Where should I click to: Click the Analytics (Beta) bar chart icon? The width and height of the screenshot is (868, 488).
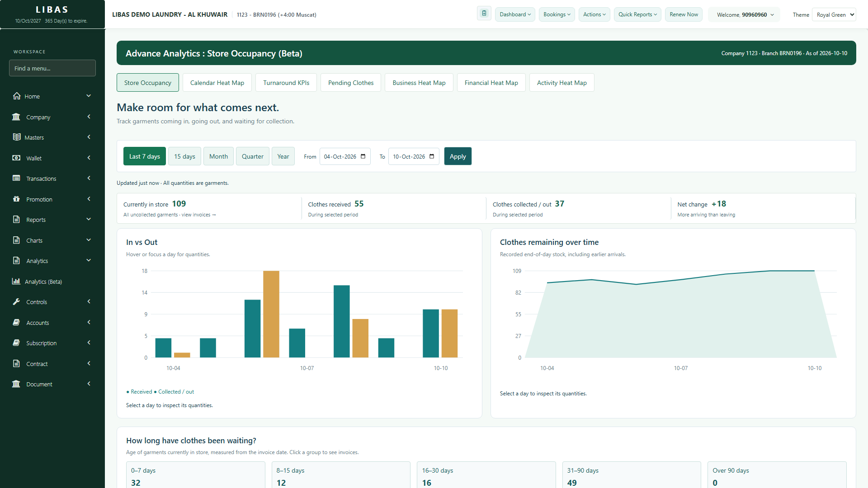(x=16, y=281)
